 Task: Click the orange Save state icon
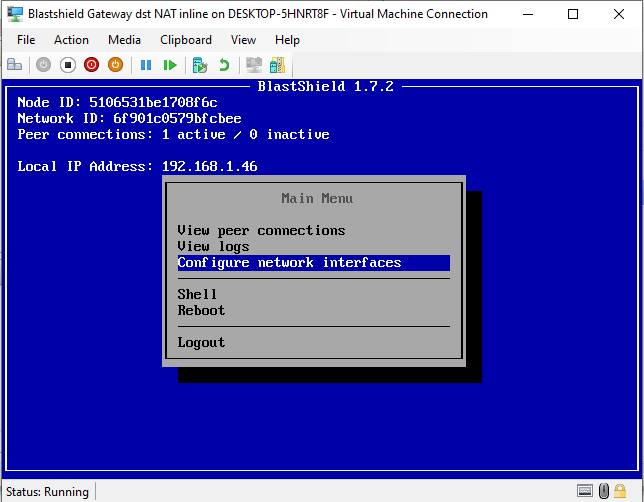[115, 65]
